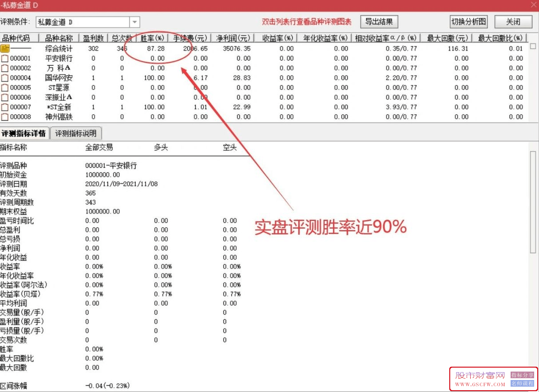Sort by the 总次数 column header
The image size is (539, 392).
(122, 38)
